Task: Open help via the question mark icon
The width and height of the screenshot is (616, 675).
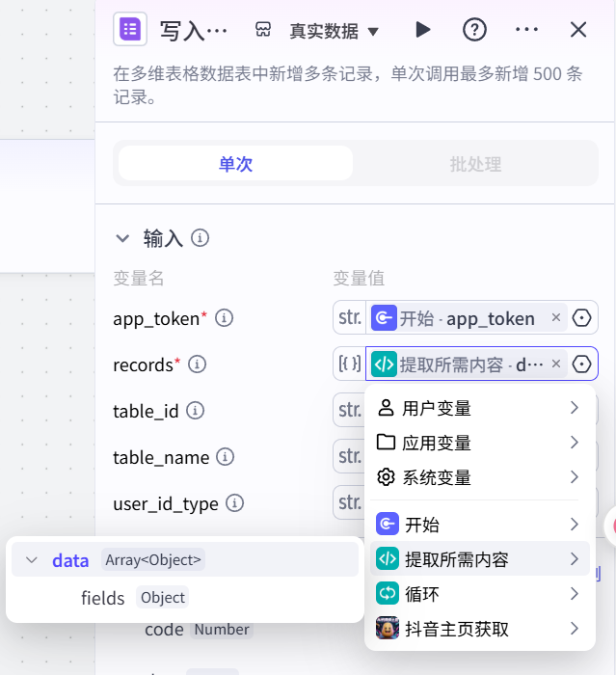Action: [474, 30]
